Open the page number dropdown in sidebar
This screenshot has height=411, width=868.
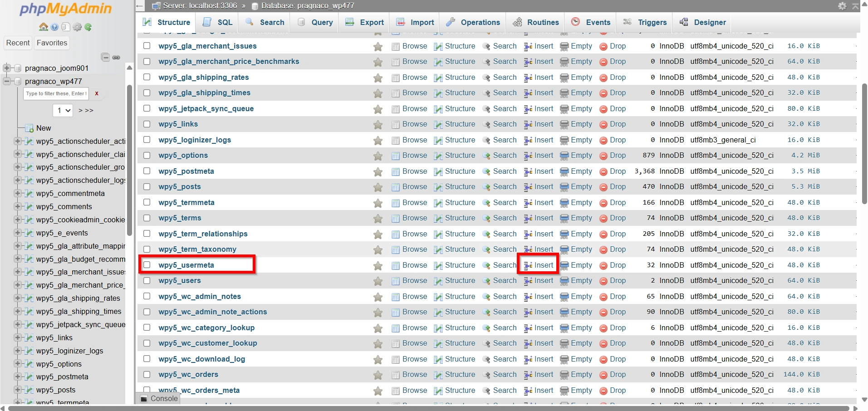tap(63, 110)
